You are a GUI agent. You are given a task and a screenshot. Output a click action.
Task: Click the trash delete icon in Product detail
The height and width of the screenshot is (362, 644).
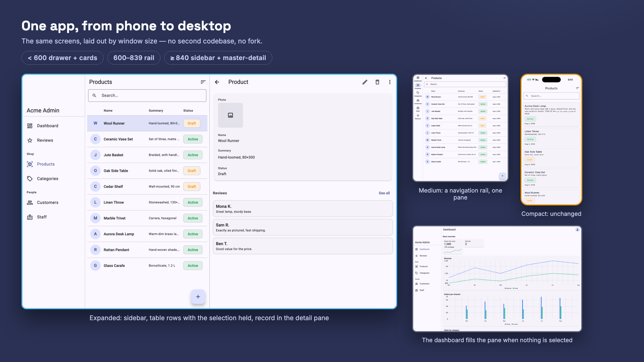[377, 82]
